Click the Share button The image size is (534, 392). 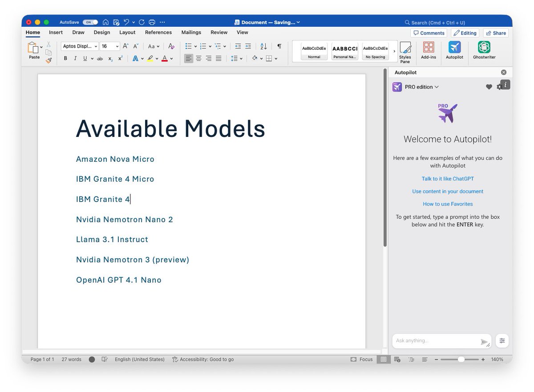[496, 33]
